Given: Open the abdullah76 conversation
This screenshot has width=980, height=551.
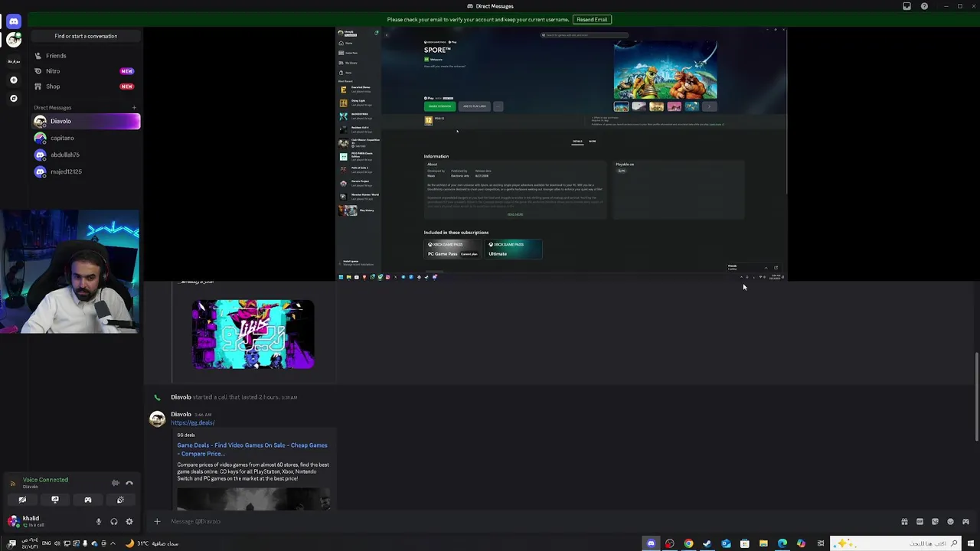Looking at the screenshot, I should (86, 155).
